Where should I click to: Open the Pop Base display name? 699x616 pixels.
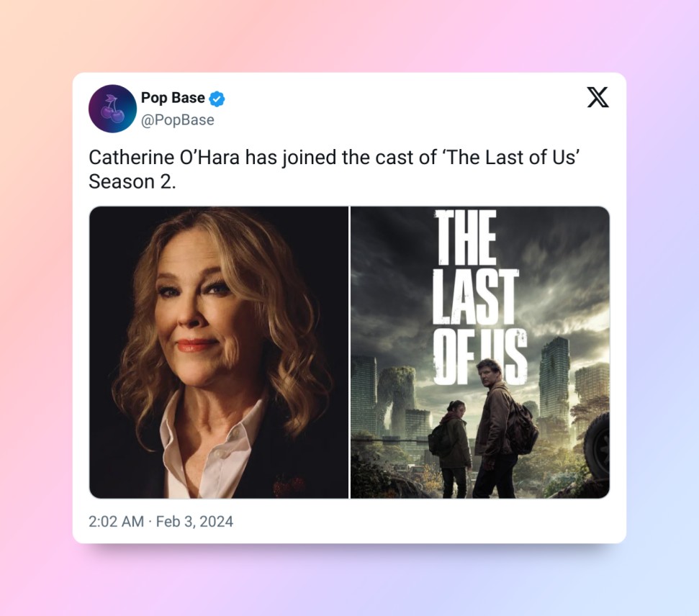[173, 98]
